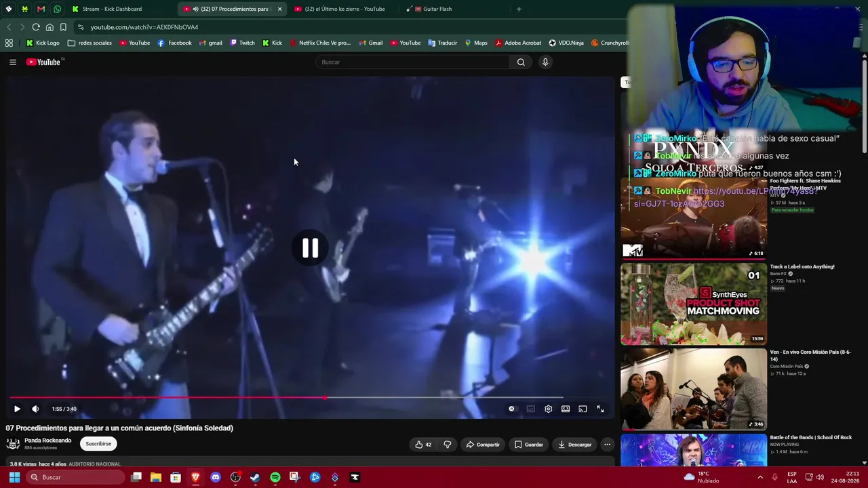Open Battle of the Bands School Of Rock title
This screenshot has width=868, height=488.
[810, 437]
